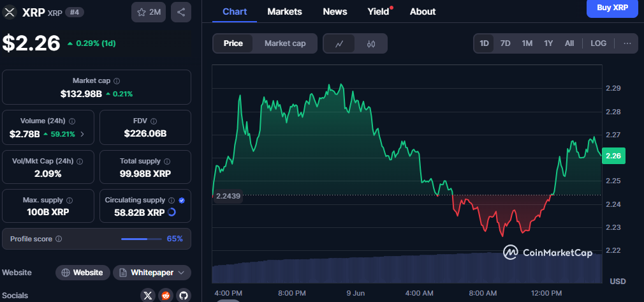Click the USD currency label
The image size is (644, 302).
pyautogui.click(x=618, y=282)
